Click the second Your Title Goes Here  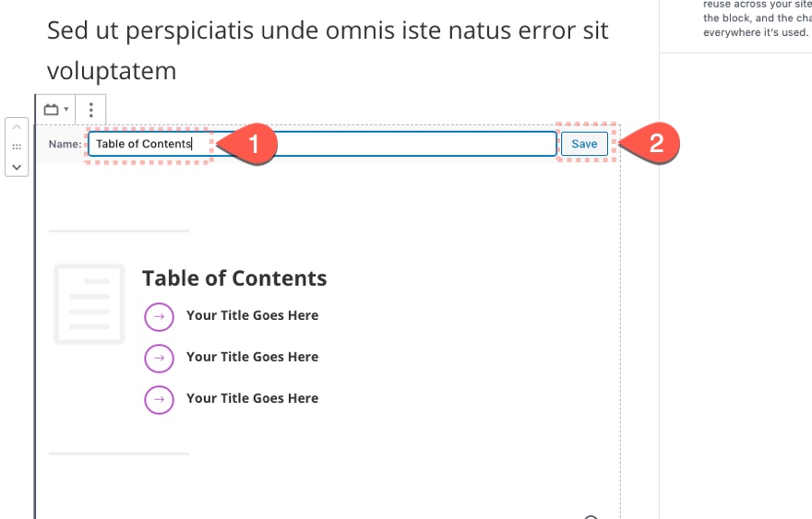[252, 357]
